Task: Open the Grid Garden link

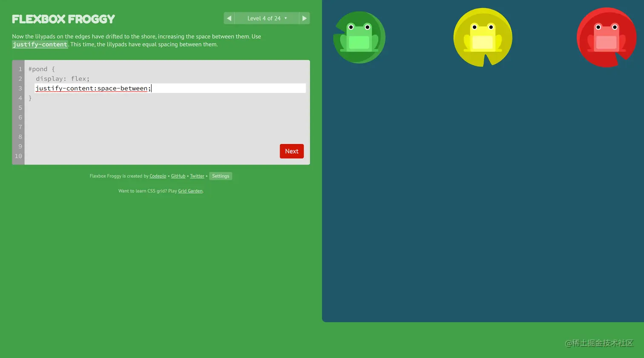Action: [x=190, y=191]
